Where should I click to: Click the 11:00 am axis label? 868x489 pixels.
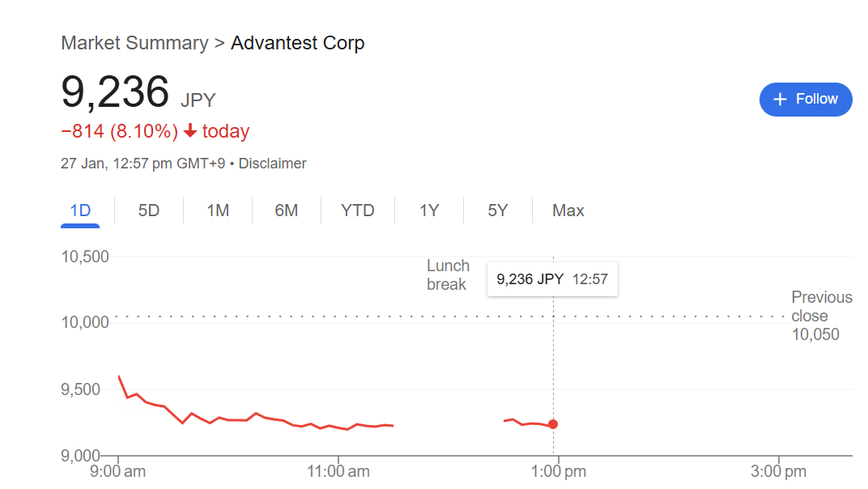pyautogui.click(x=340, y=470)
